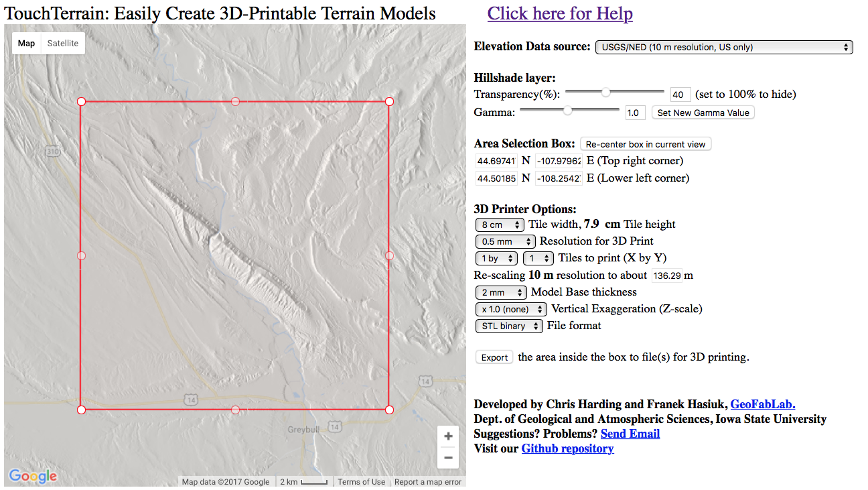
Task: Click the top edge midpoint handle of the selection box
Action: pyautogui.click(x=235, y=101)
